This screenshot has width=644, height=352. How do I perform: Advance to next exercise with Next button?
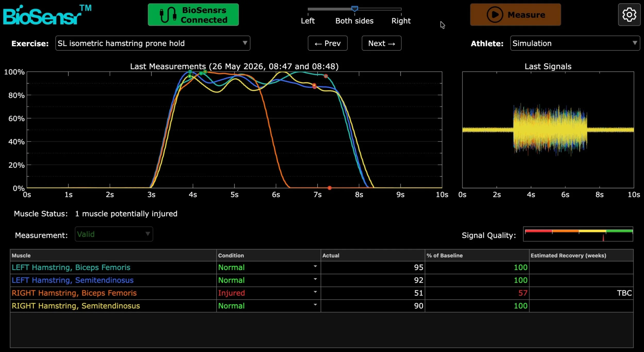click(x=382, y=43)
